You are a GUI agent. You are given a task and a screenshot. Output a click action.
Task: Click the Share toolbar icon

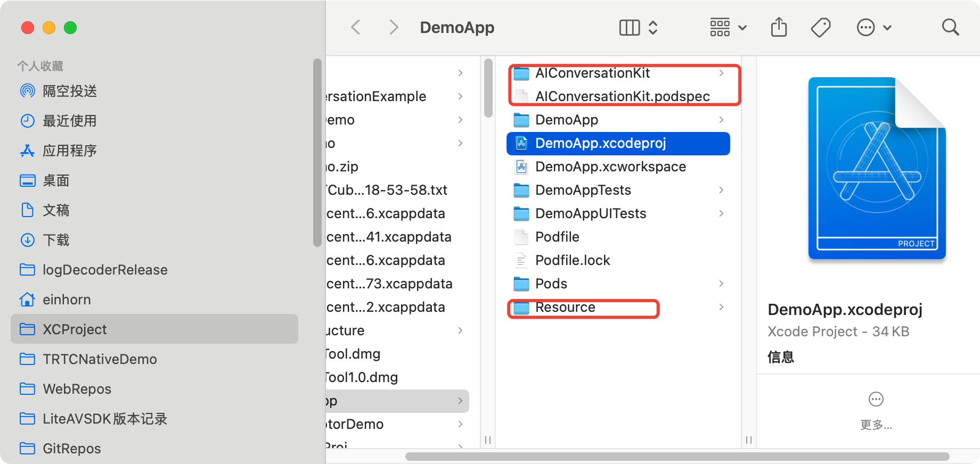779,27
